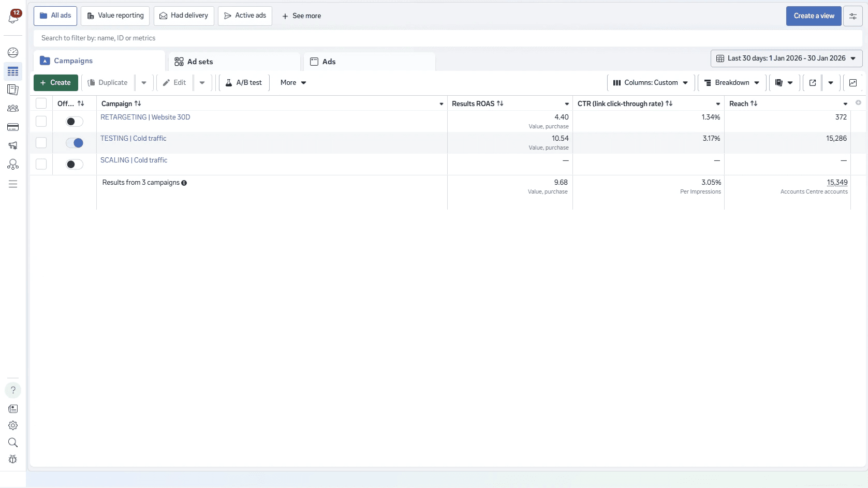Open the Campaign column header menu arrow
The image size is (868, 488).
click(442, 104)
